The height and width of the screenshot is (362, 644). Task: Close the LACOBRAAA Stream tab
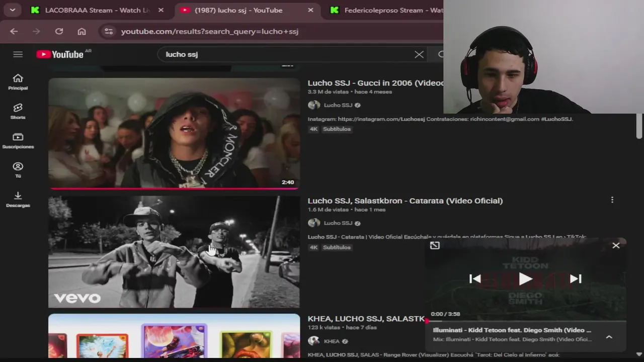[162, 10]
